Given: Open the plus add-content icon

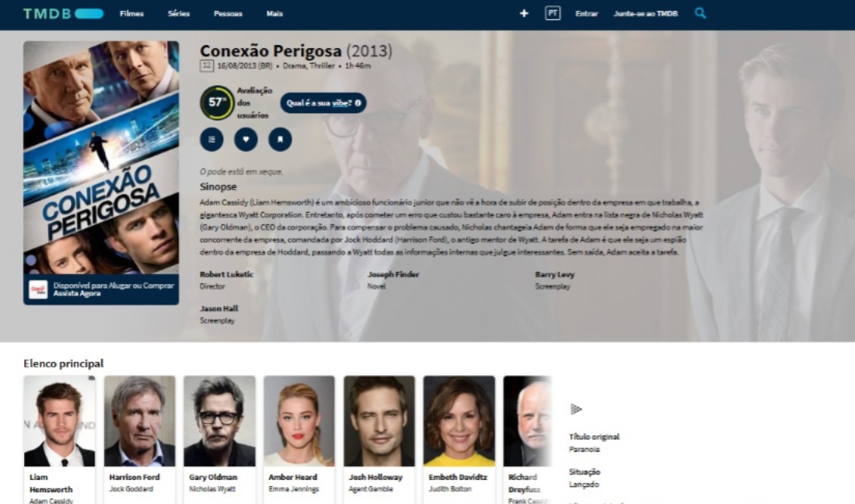Looking at the screenshot, I should pos(524,14).
